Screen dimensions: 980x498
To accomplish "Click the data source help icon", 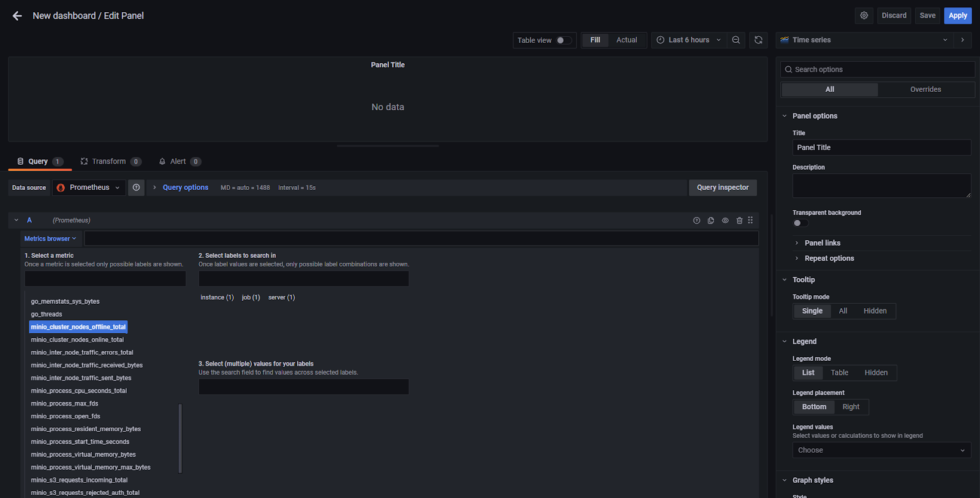I will 136,188.
